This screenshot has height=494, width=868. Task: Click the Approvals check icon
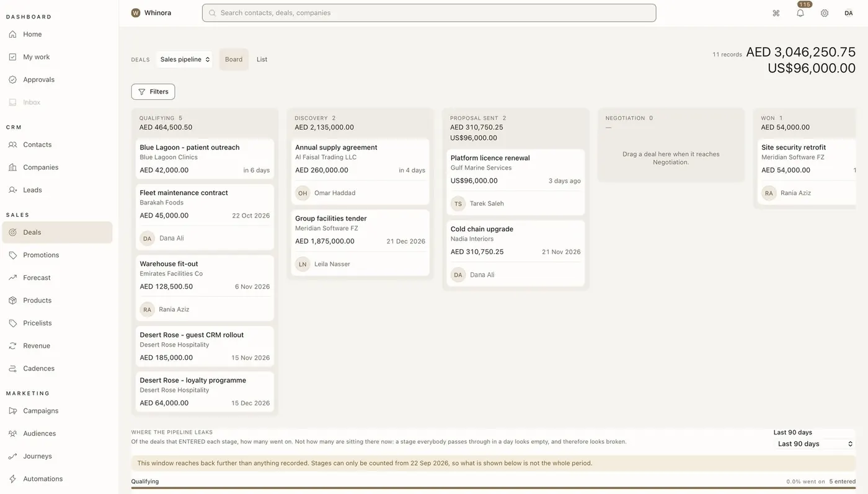(12, 79)
